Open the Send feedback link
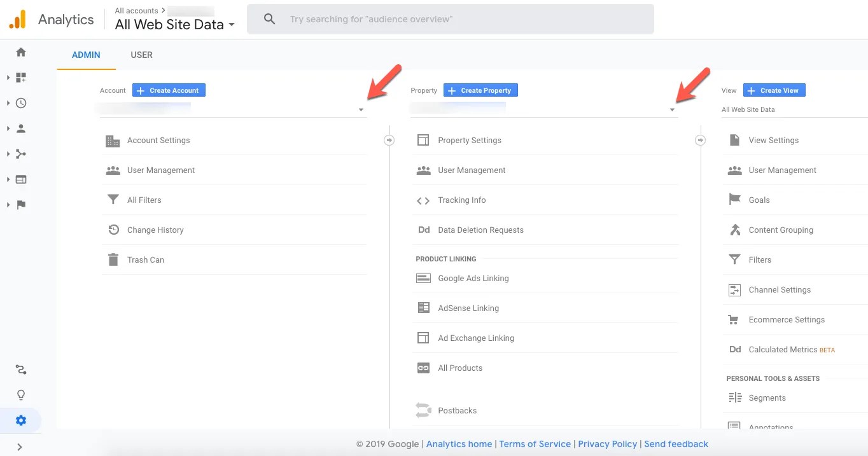 [x=676, y=444]
